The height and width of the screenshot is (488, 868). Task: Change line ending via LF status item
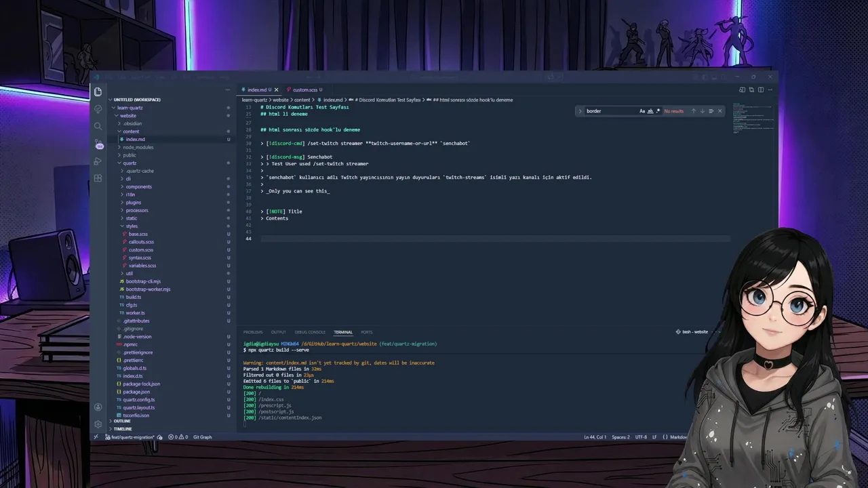[654, 437]
